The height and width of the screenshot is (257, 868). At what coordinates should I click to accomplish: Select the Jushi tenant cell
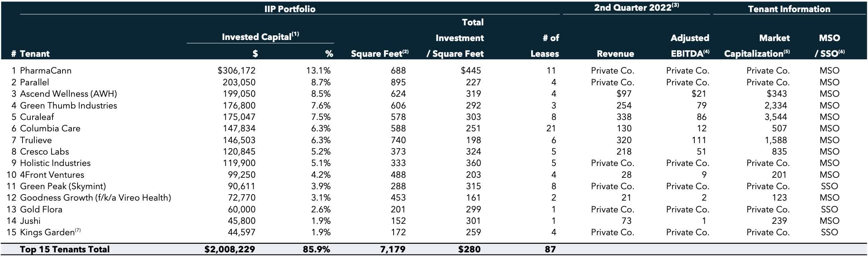point(30,221)
